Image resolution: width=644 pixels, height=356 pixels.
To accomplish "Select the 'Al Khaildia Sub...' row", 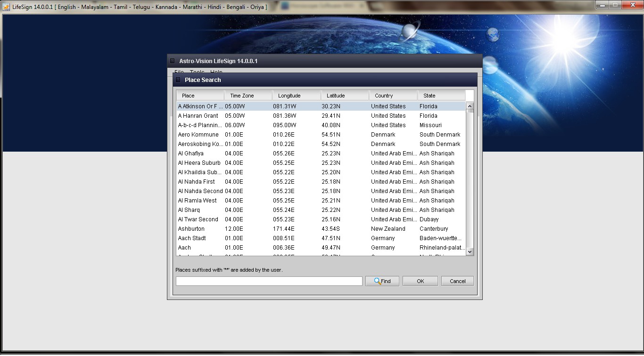I will tap(321, 172).
